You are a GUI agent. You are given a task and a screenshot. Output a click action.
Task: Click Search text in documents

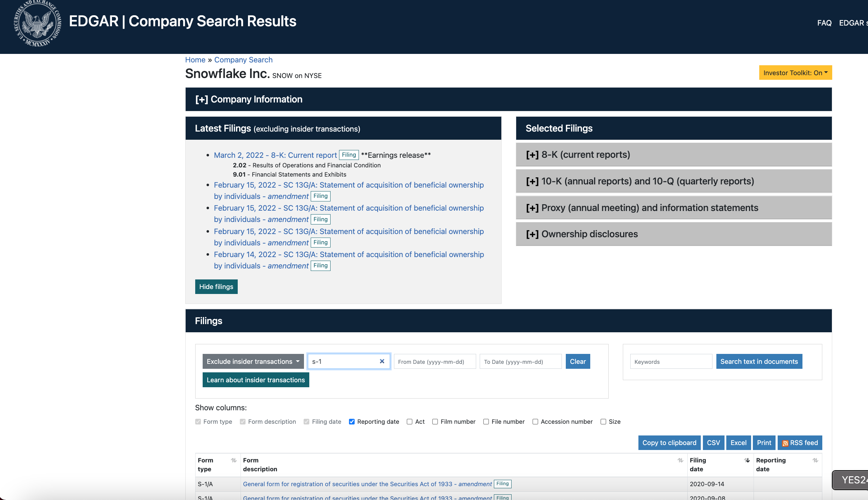[759, 361]
